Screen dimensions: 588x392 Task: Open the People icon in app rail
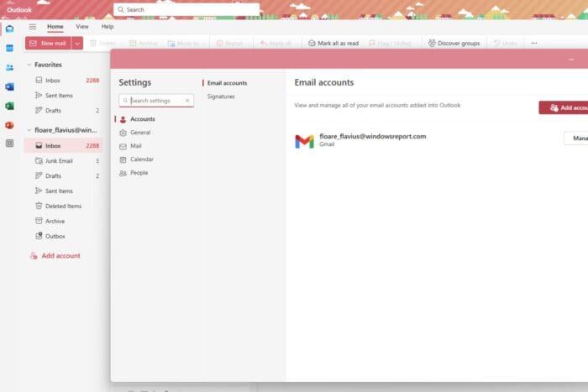10,67
